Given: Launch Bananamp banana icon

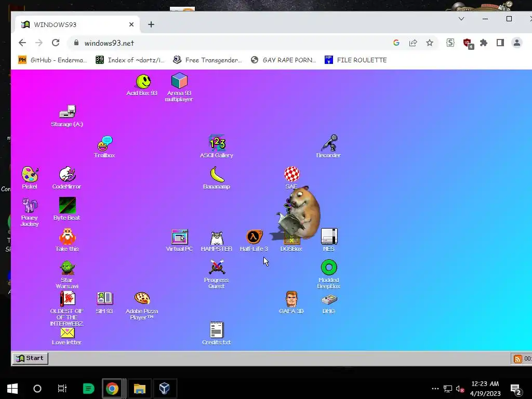Looking at the screenshot, I should coord(217,178).
